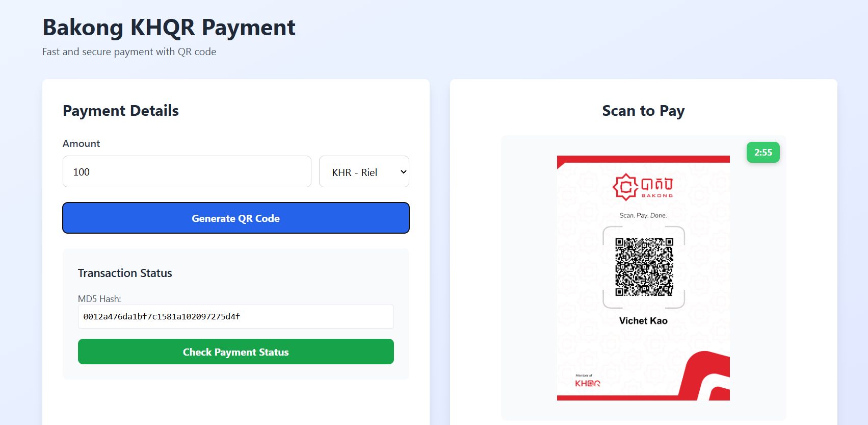Click the MD5 Hash: label

[x=99, y=299]
